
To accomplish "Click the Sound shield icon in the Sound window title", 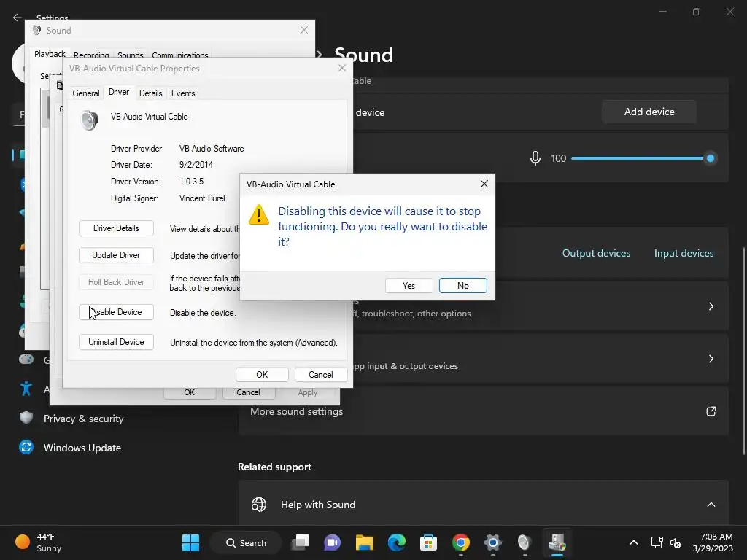I will coord(36,30).
